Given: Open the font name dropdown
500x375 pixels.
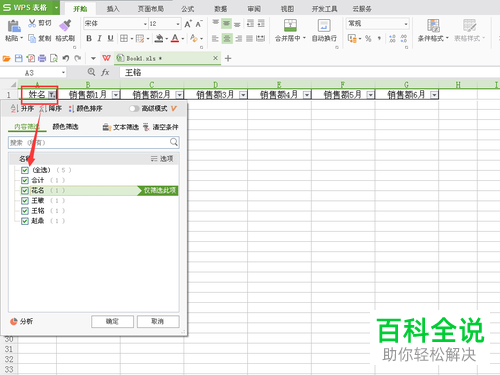Looking at the screenshot, I should coord(145,24).
